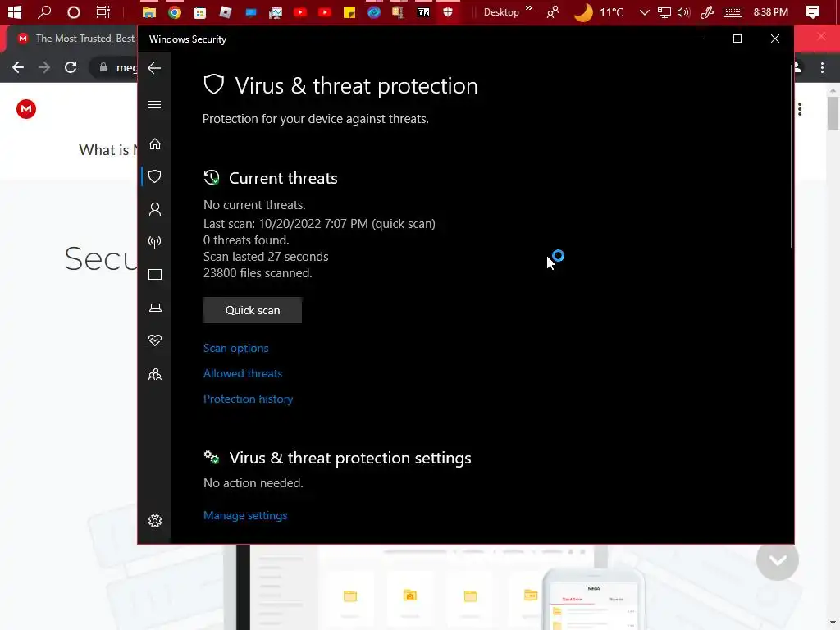Viewport: 840px width, 630px height.
Task: Open 7-Zip from taskbar
Action: 423,11
